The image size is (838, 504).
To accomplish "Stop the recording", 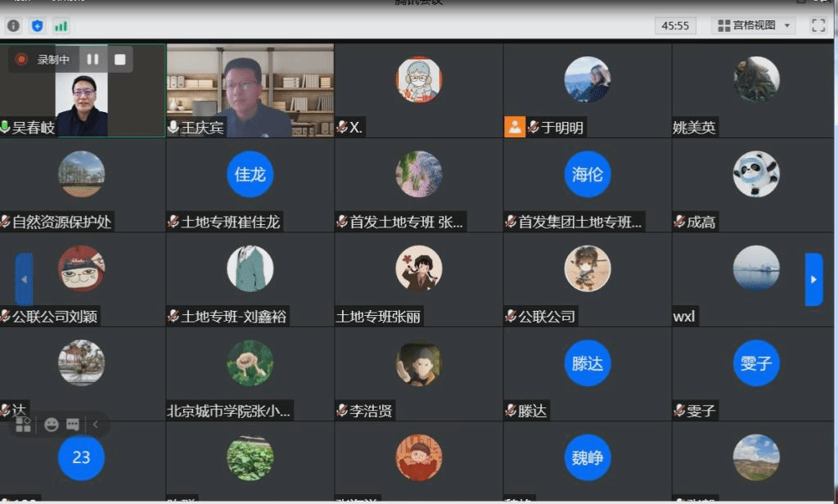I will 120,60.
